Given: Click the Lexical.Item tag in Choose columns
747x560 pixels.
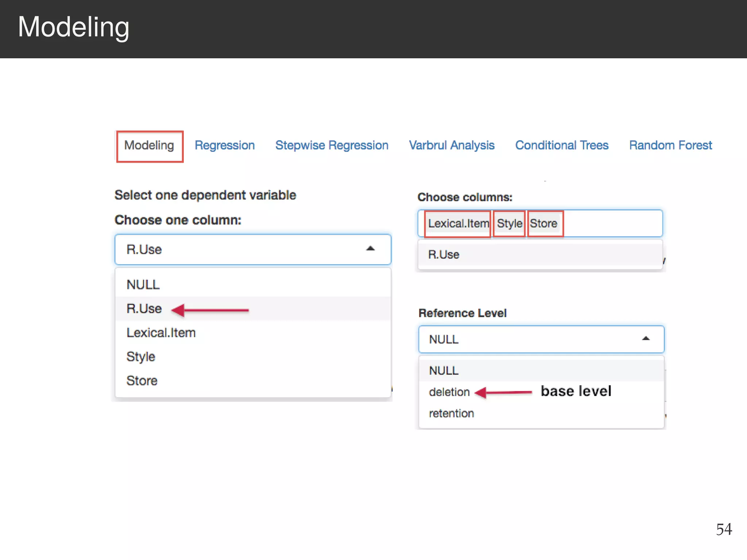Looking at the screenshot, I should 458,223.
